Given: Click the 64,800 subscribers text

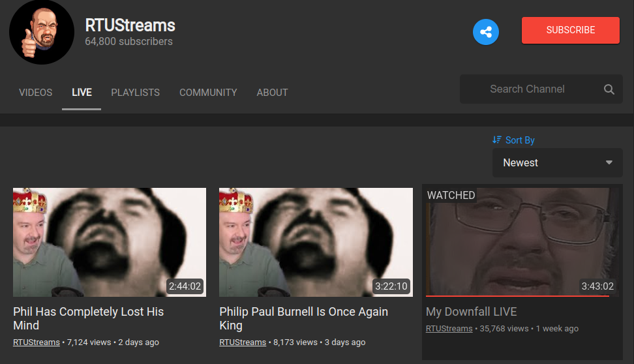Looking at the screenshot, I should pos(128,42).
